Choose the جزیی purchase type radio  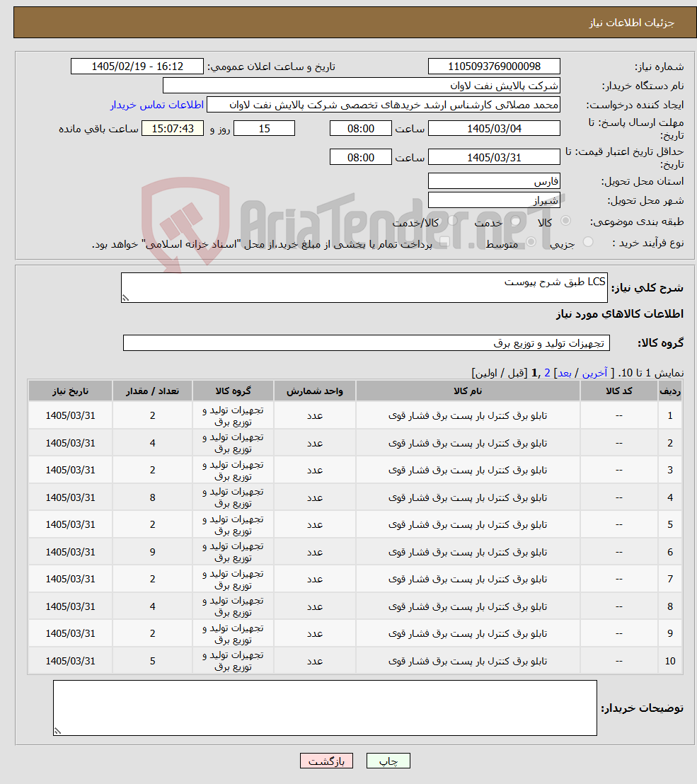click(x=588, y=242)
